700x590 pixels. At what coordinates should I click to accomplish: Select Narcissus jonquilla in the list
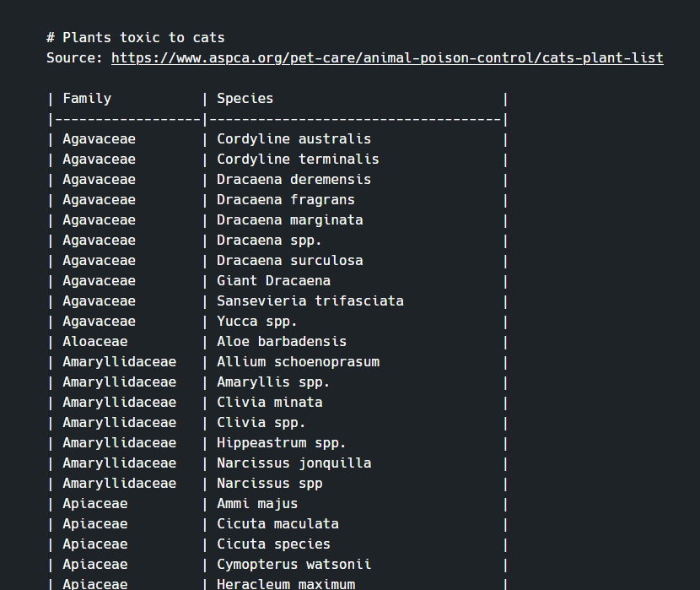(293, 463)
